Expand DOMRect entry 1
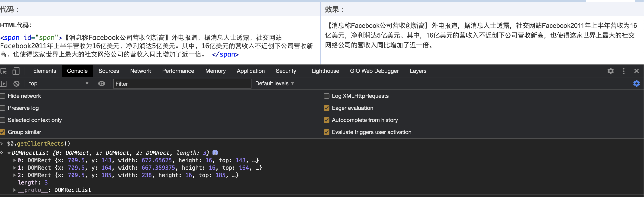The image size is (644, 197). point(15,168)
